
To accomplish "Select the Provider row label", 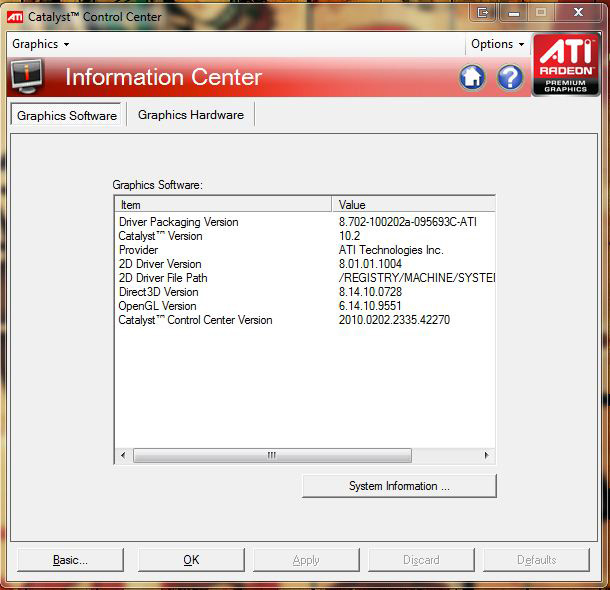I will [138, 250].
